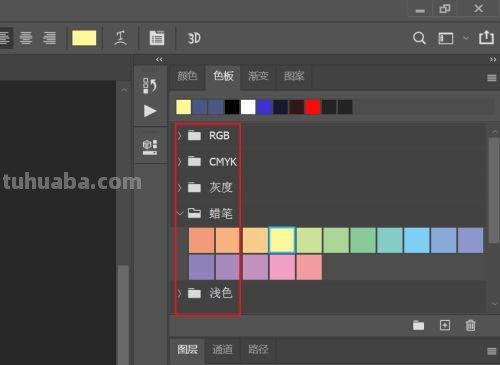Switch to the 通道 tab

(222, 350)
